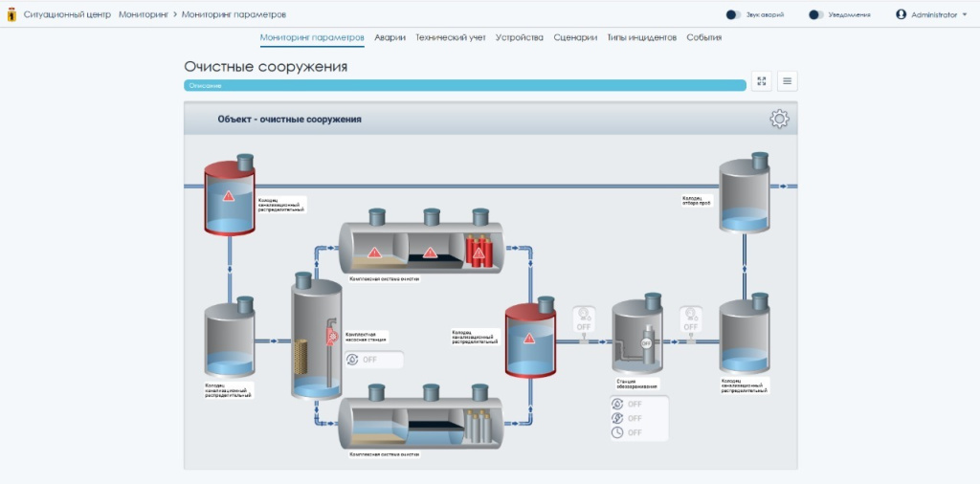Go to Мониторинг breadcrumb
The height and width of the screenshot is (484, 980).
tap(144, 14)
